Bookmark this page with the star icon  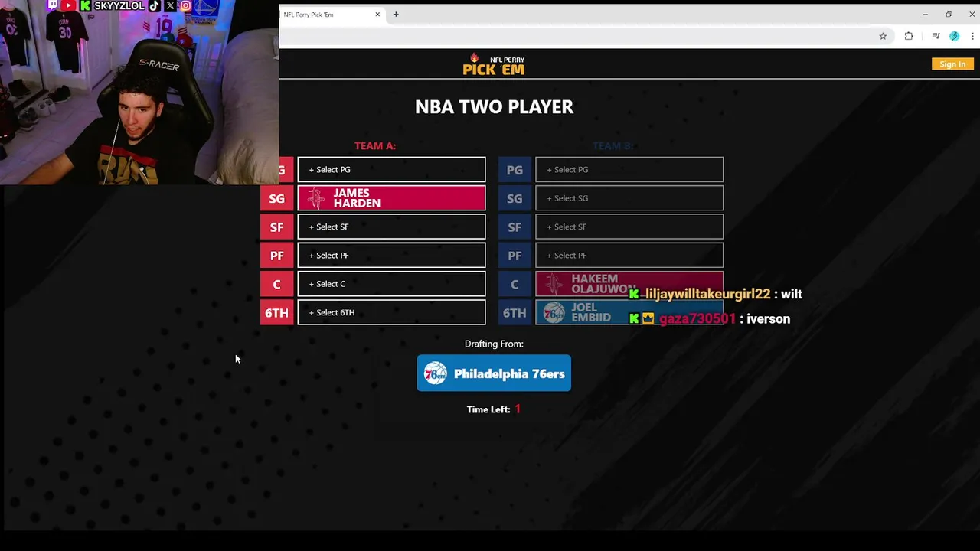pos(883,36)
